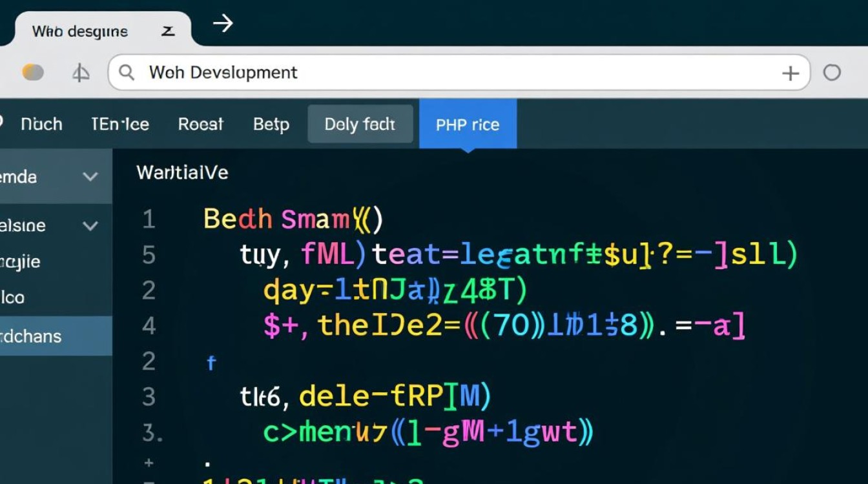Open the Nuch menu
868x484 pixels.
point(41,124)
